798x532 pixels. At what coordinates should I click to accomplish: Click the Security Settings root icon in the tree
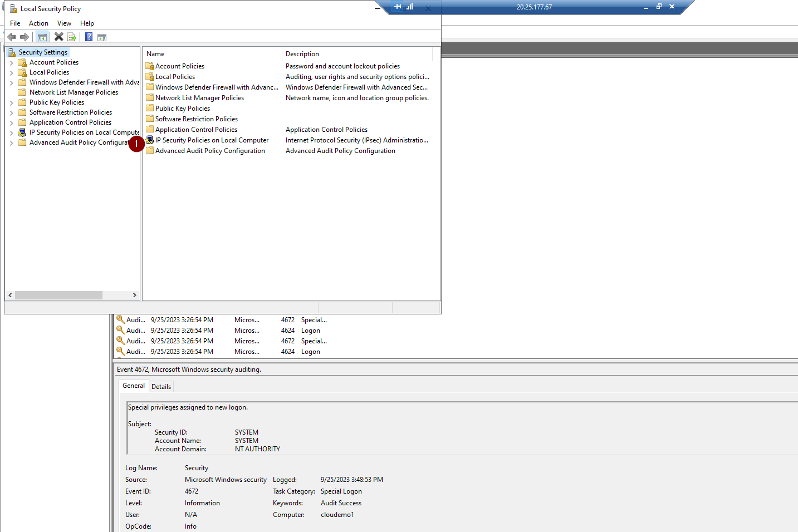tap(12, 52)
